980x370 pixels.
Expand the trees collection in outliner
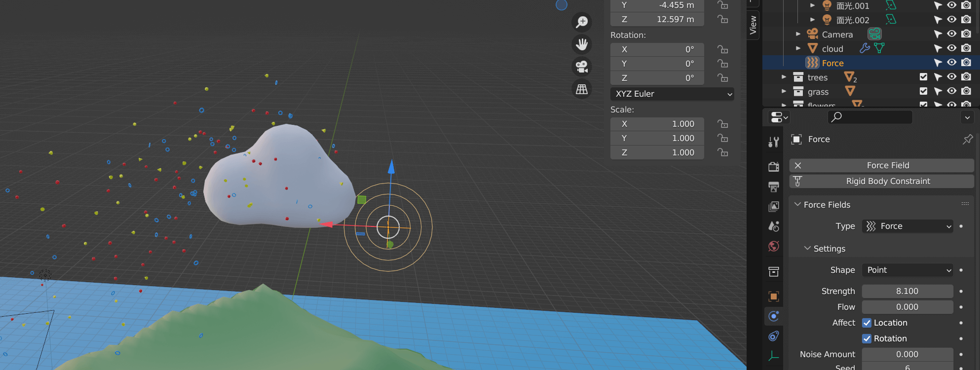point(784,77)
